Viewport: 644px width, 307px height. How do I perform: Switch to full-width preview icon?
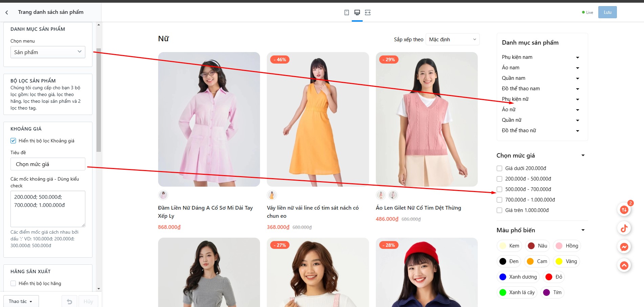point(368,13)
